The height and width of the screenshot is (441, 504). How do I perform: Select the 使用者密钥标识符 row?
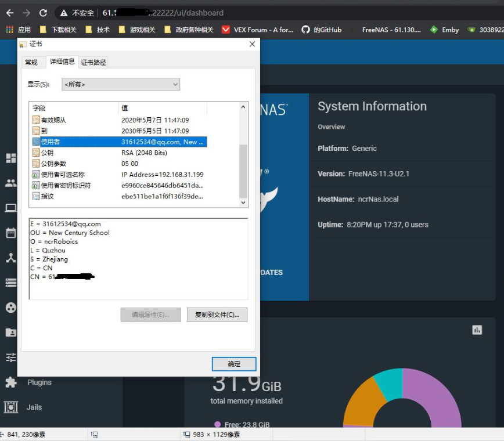coord(119,186)
